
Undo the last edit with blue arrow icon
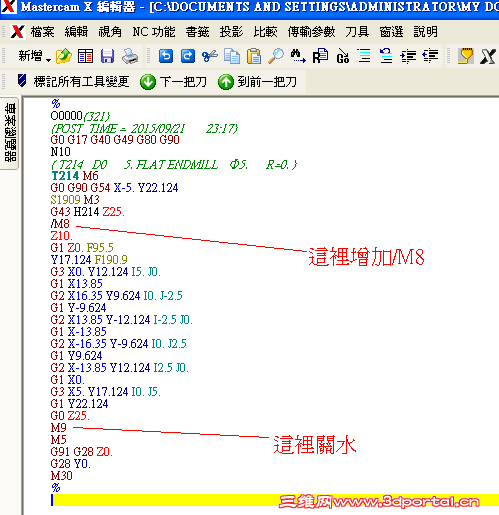166,56
